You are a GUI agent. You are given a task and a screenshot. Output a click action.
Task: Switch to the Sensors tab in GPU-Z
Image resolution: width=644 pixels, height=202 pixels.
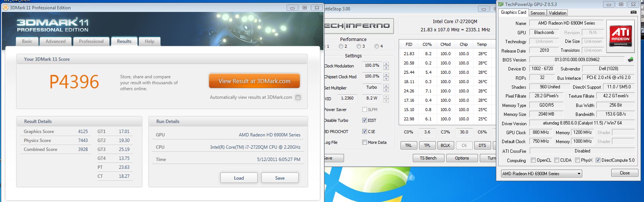click(538, 13)
